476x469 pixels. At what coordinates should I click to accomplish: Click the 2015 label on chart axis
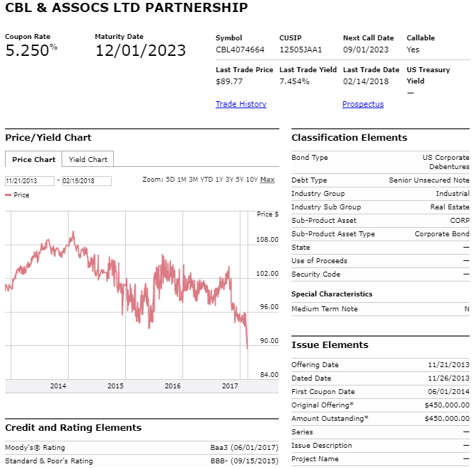coord(115,386)
